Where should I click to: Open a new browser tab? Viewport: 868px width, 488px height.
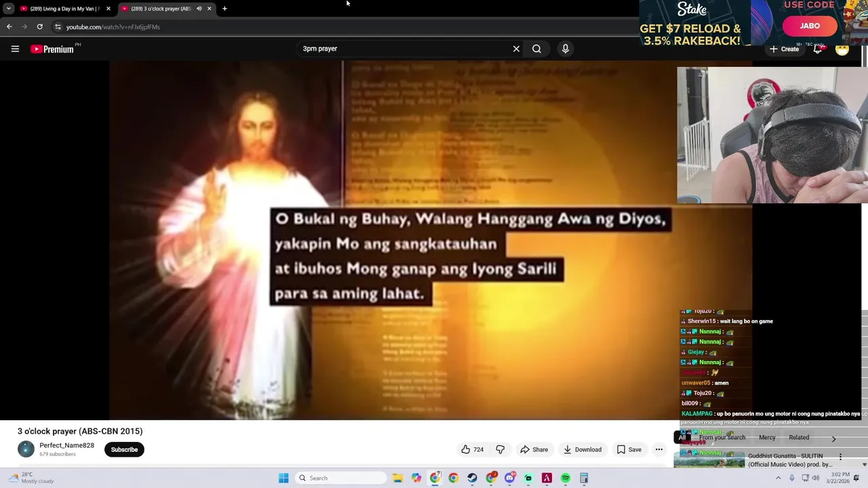tap(224, 9)
